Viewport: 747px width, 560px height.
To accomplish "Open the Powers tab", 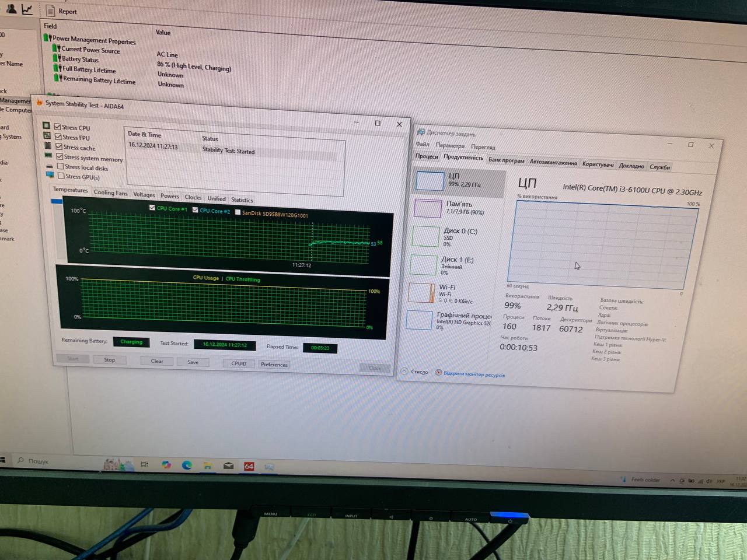I will (170, 196).
